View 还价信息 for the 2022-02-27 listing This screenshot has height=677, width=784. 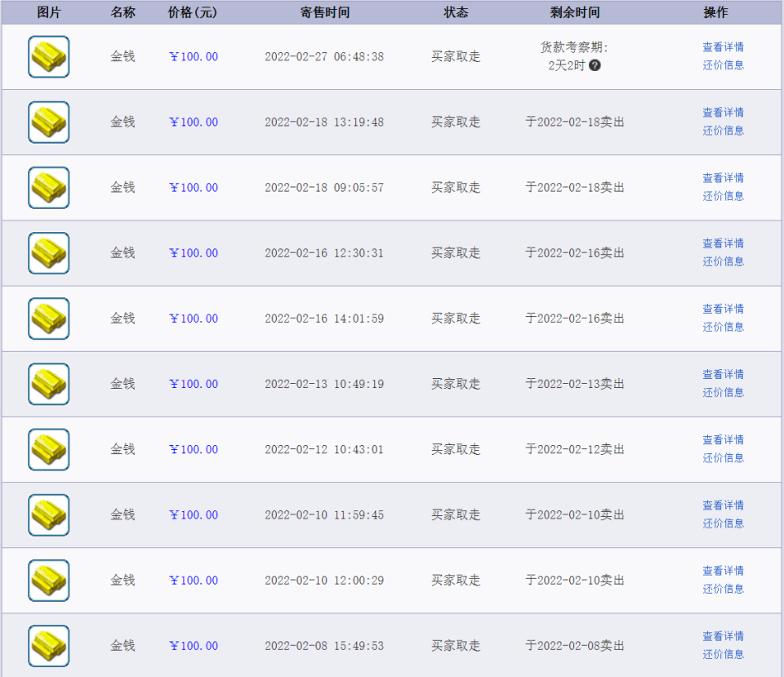click(x=723, y=65)
